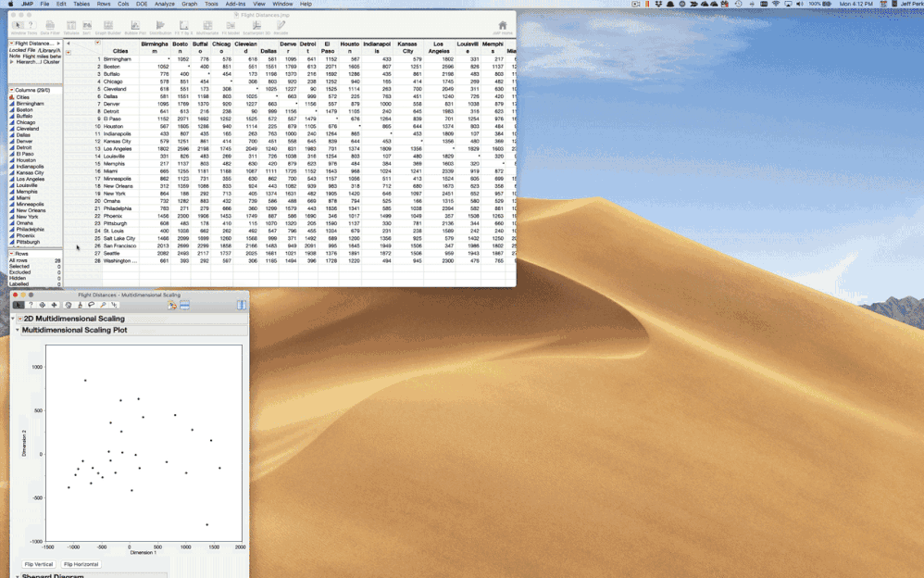Click the Multivariate toolbar icon
924x578 pixels.
pyautogui.click(x=207, y=27)
